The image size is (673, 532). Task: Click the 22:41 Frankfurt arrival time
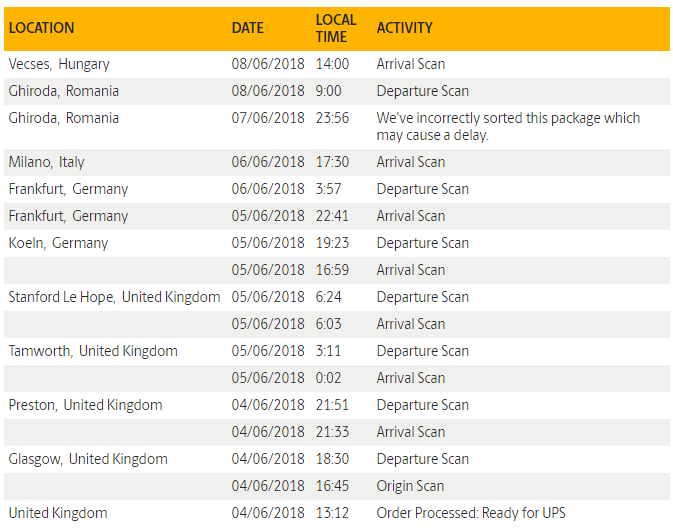(332, 216)
